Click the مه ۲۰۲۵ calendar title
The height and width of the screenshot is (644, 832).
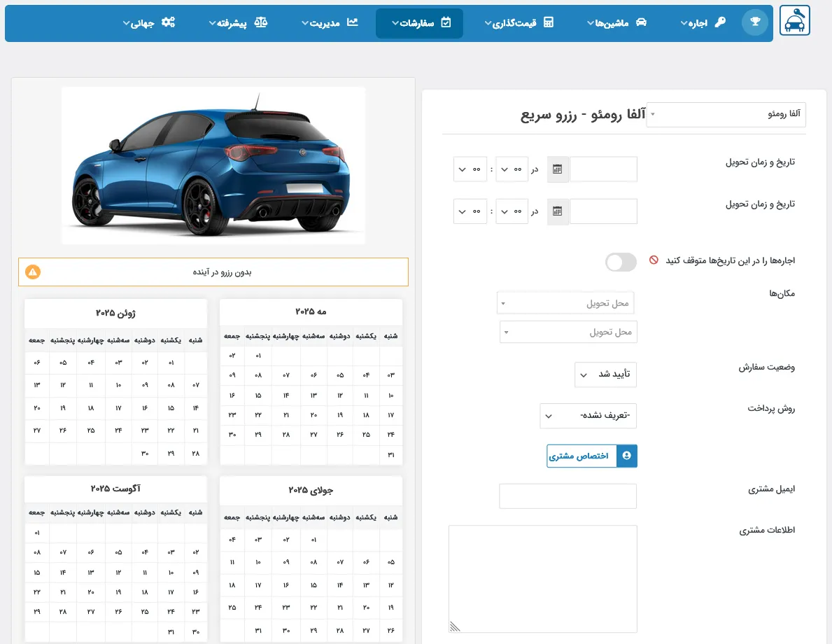click(x=311, y=311)
